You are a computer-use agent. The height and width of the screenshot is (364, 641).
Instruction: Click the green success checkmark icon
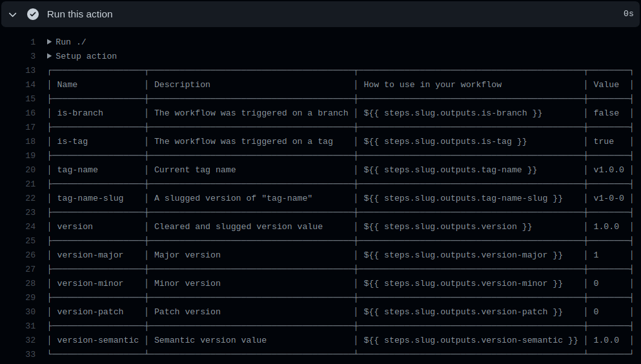tap(33, 14)
